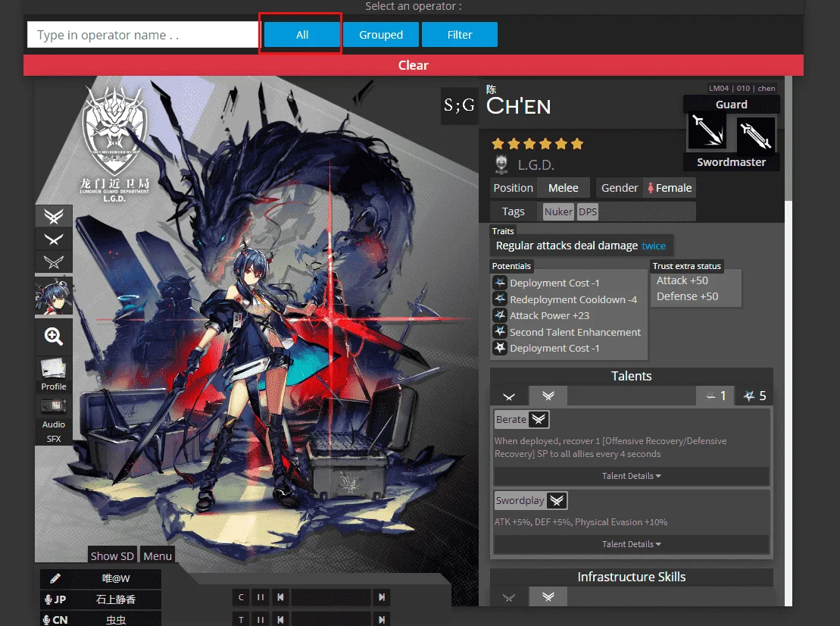Image resolution: width=840 pixels, height=626 pixels.
Task: Toggle the T animation button
Action: click(241, 620)
